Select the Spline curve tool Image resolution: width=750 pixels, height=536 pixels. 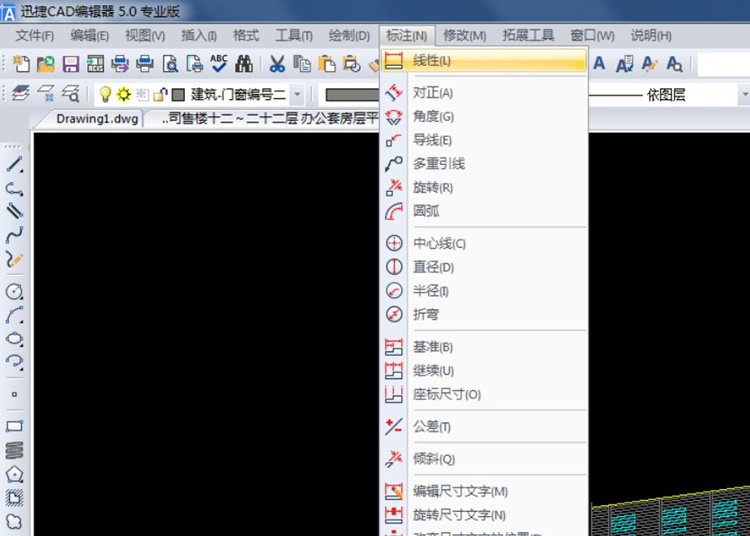point(14,235)
